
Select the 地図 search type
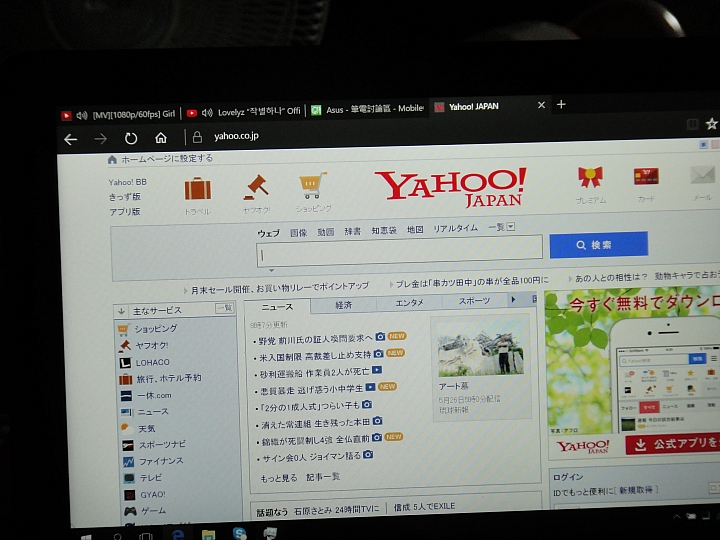coord(415,230)
